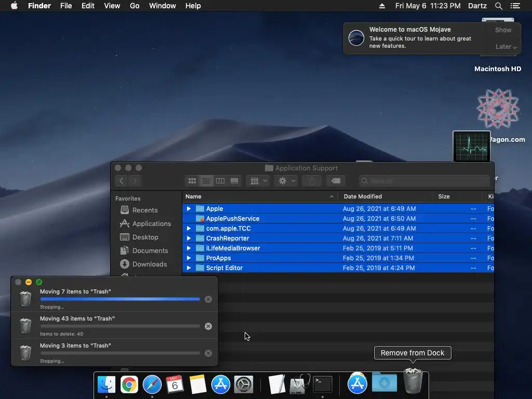Go back in the Finder window
The height and width of the screenshot is (399, 532).
(122, 181)
